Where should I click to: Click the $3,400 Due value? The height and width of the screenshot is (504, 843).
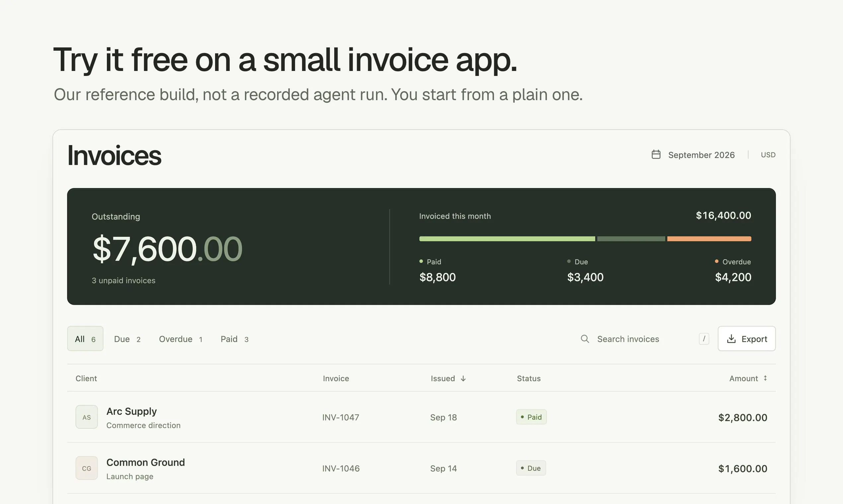click(585, 277)
